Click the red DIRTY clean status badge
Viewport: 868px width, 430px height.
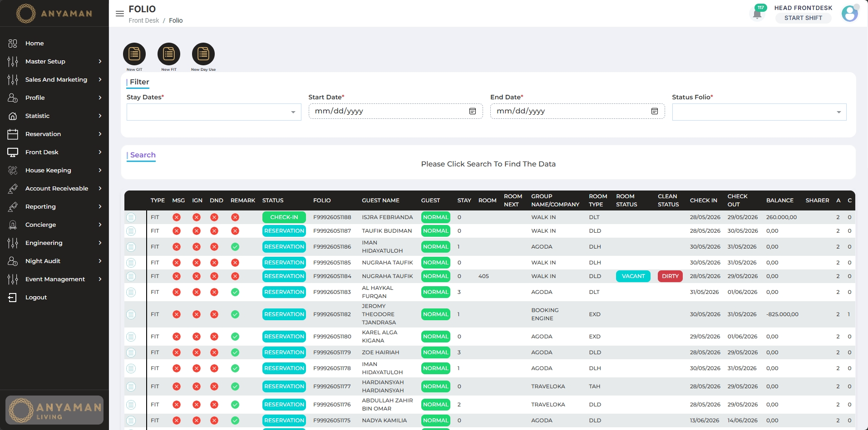[x=670, y=276]
